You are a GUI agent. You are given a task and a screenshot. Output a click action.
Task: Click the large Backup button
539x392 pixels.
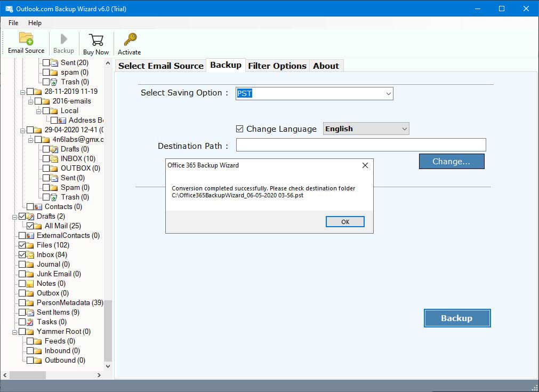point(457,318)
